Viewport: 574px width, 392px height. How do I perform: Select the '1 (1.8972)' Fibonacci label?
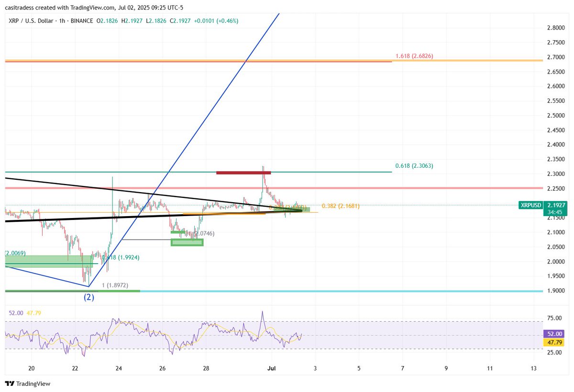pos(115,285)
